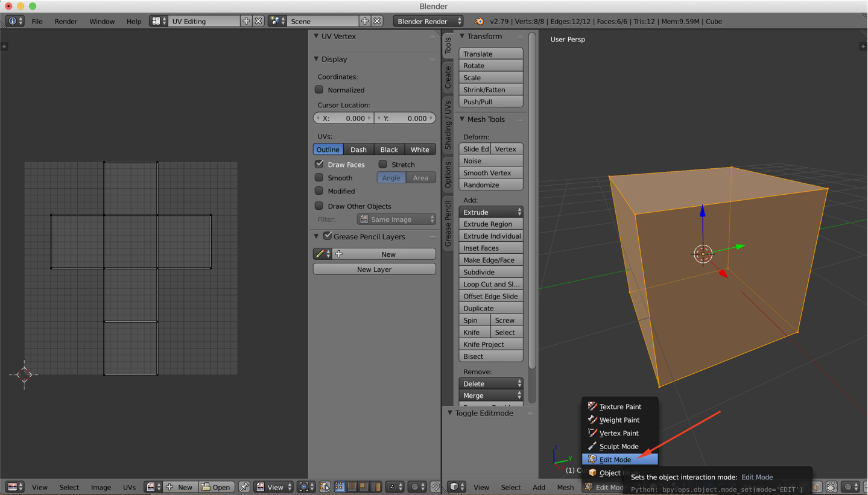Enable the Stretch checkbox
Image resolution: width=868 pixels, height=495 pixels.
[382, 164]
